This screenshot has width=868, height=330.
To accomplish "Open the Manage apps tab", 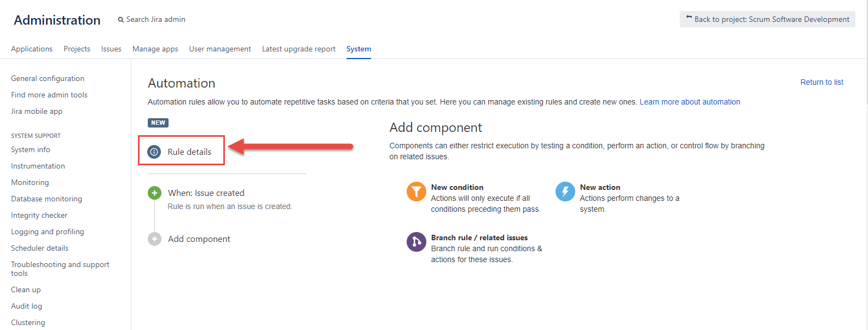I will point(155,49).
